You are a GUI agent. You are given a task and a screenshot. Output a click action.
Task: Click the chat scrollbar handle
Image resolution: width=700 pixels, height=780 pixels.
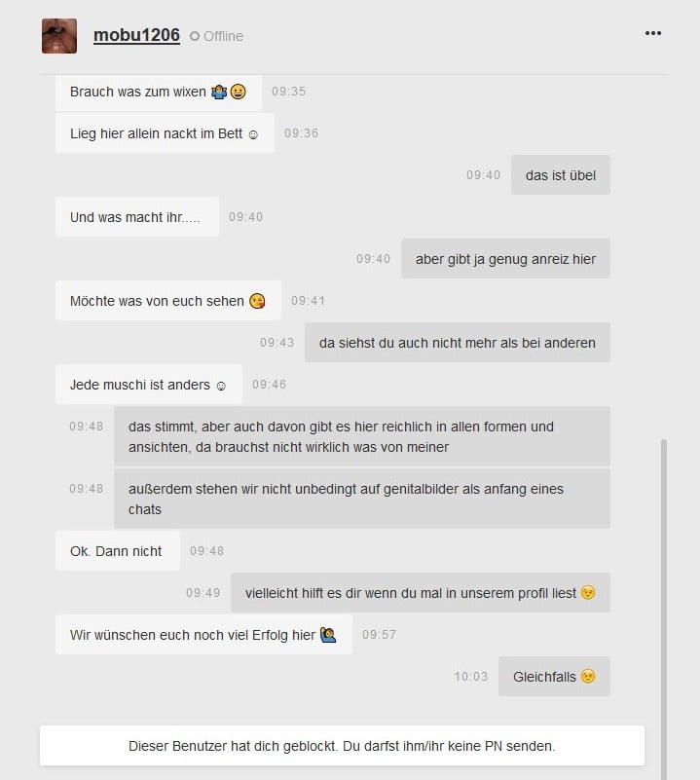coord(663,610)
